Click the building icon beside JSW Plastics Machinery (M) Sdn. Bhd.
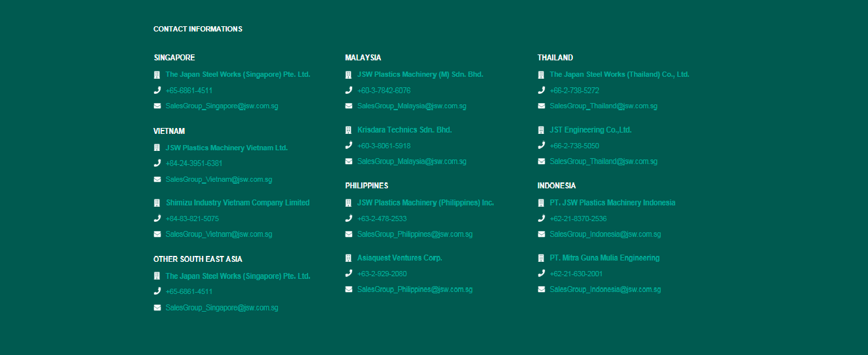This screenshot has height=355, width=868. 349,75
